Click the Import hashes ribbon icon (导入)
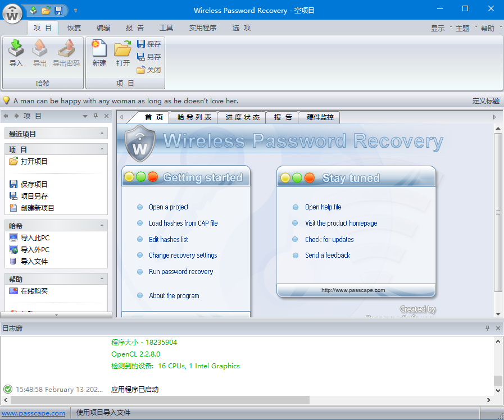The width and height of the screenshot is (504, 420). [16, 53]
